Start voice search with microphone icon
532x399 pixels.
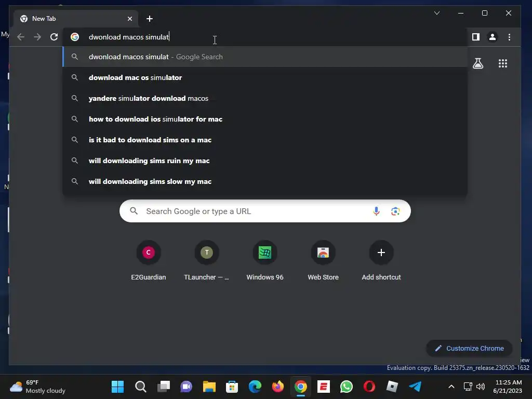click(376, 211)
